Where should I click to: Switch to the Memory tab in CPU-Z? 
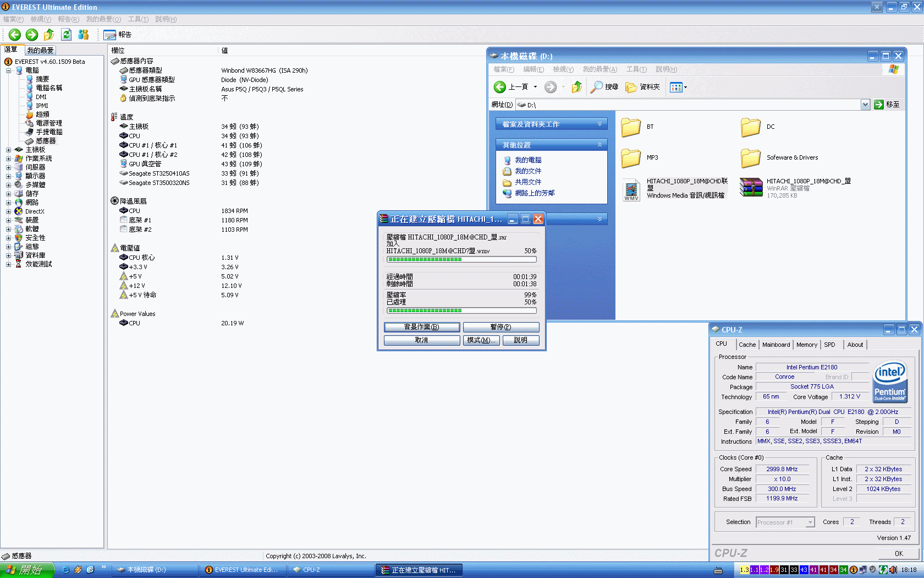point(806,345)
